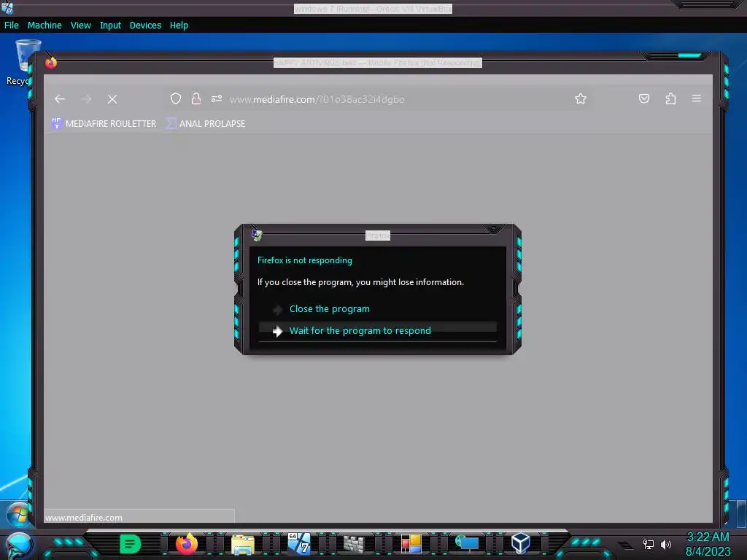This screenshot has height=560, width=747.
Task: Save page to Pocket
Action: coord(644,98)
